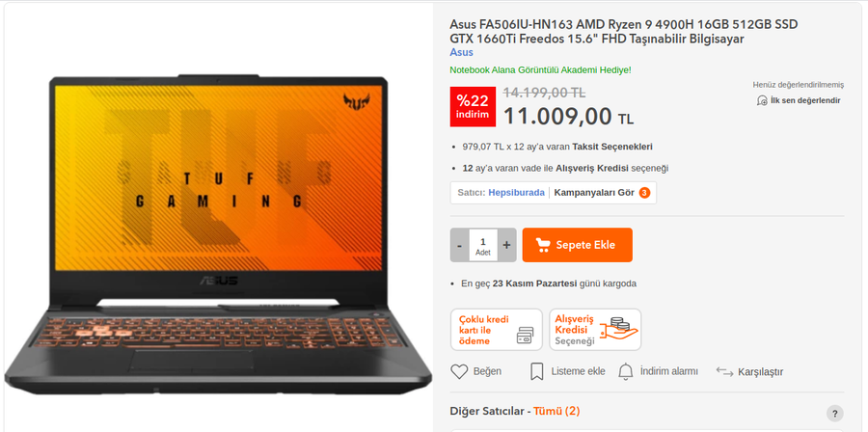Click the Asus TUF laptop product image
Screen dimensions: 868x432
[x=218, y=235]
